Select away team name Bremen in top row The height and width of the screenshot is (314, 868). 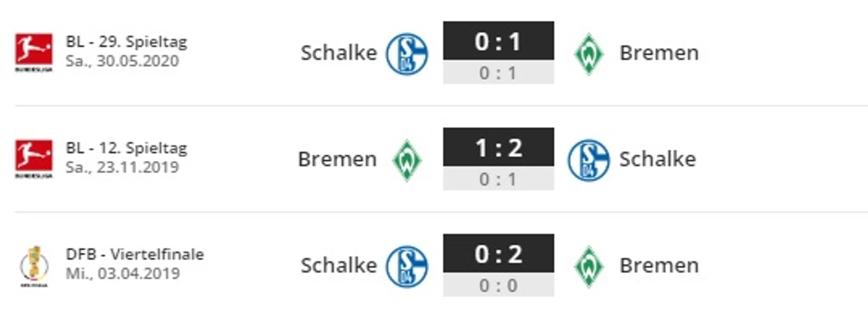659,52
